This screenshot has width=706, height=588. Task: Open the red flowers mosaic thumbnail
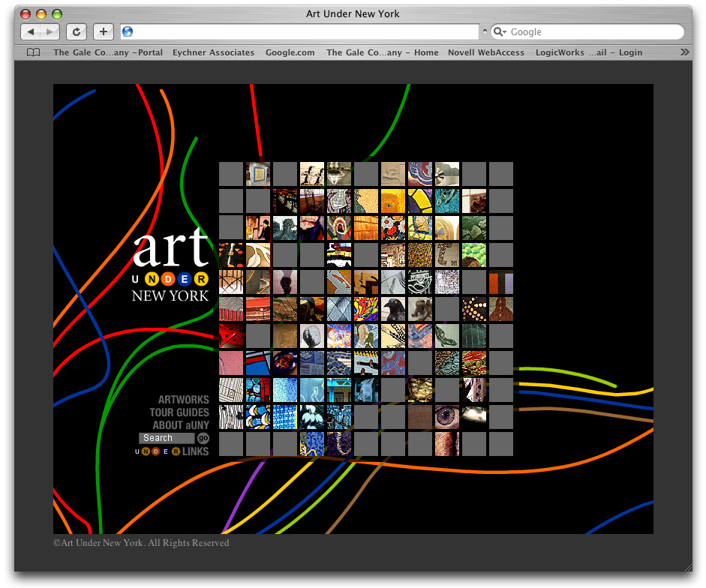point(393,228)
